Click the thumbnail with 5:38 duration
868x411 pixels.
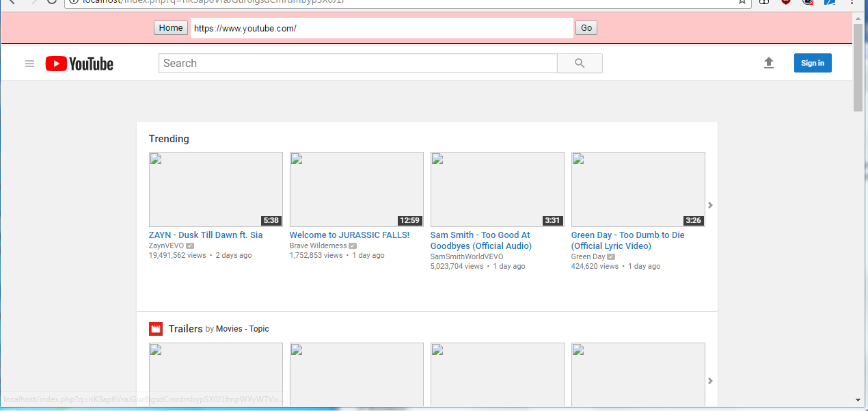coord(216,189)
